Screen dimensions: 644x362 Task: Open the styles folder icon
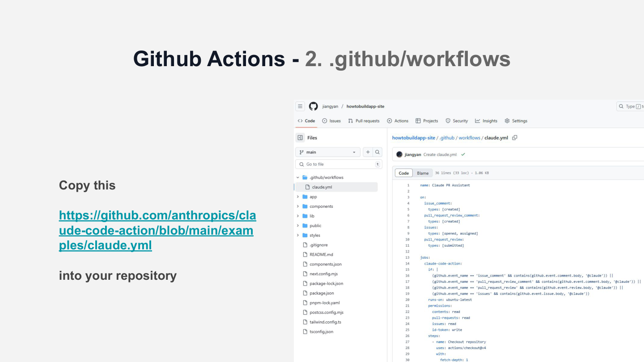(x=305, y=235)
